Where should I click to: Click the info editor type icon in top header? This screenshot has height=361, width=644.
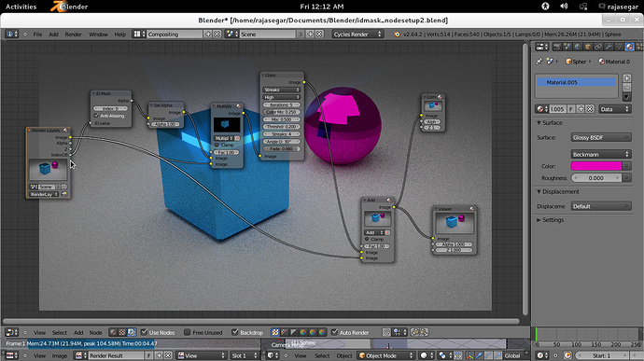[12, 35]
